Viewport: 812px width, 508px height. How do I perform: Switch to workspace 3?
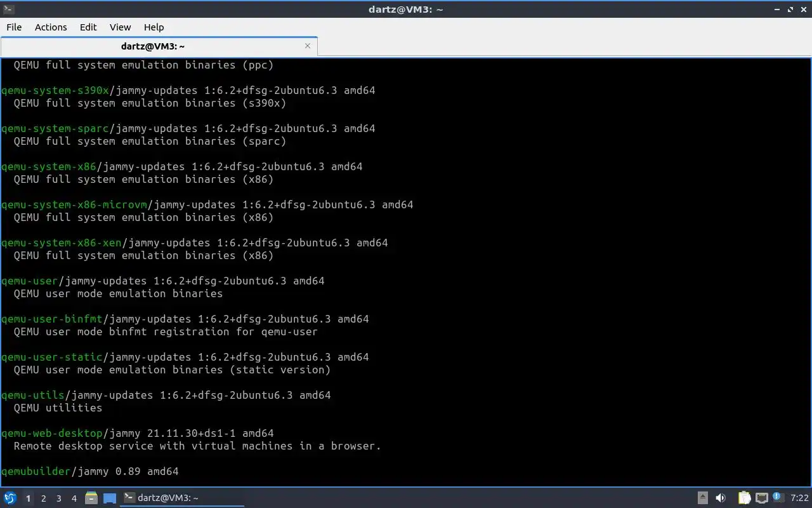(x=58, y=498)
